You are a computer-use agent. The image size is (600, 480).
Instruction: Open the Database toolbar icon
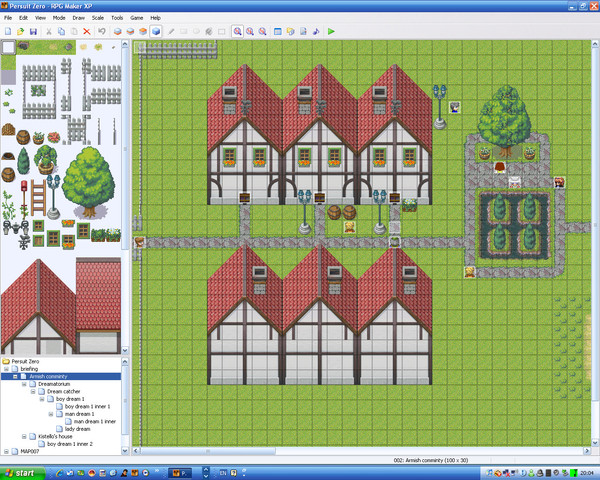tap(278, 31)
